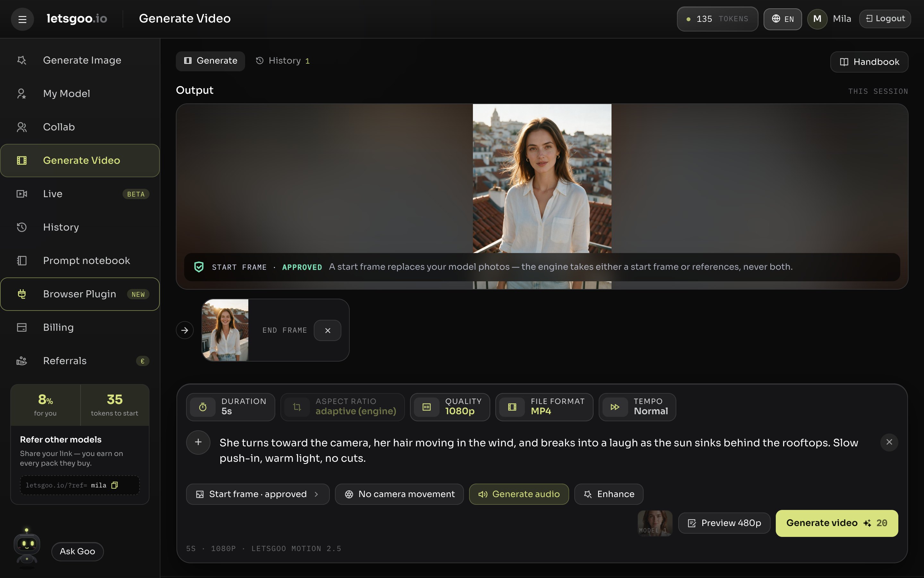Click the My Model person icon
This screenshot has height=578, width=924.
point(22,94)
